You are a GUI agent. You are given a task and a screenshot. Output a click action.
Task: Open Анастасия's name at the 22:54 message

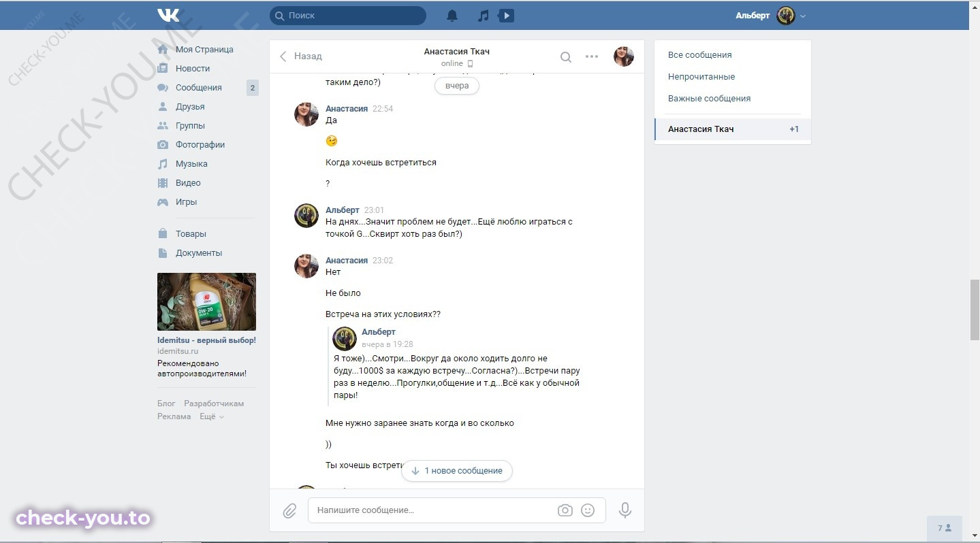click(347, 109)
